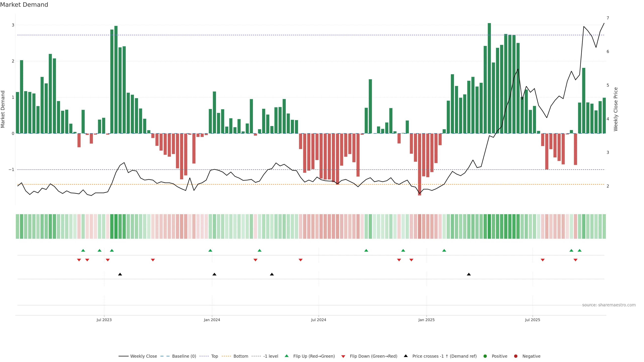This screenshot has height=362, width=644.
Task: Toggle the -1 level legend entry
Action: (x=271, y=356)
